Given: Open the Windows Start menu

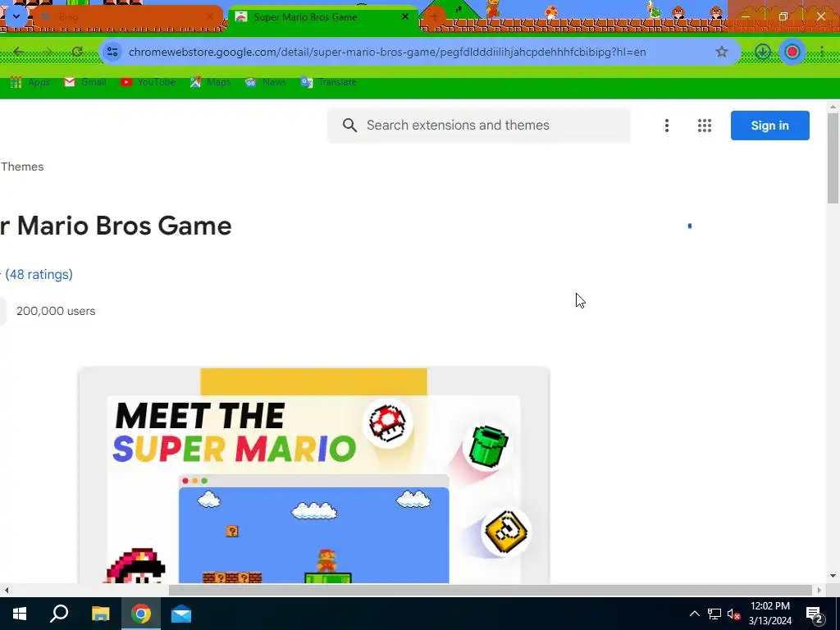Looking at the screenshot, I should click(20, 614).
